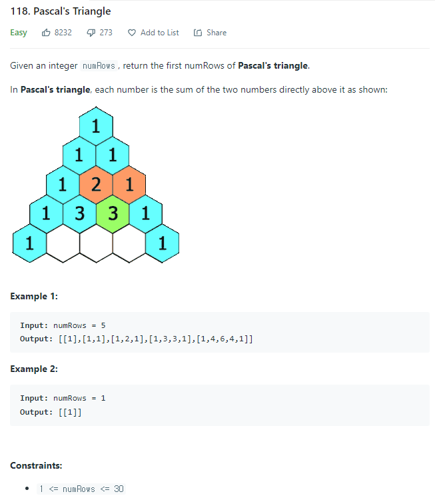Viewport: 435px width, 504px height.
Task: Click the Share icon
Action: tap(197, 33)
